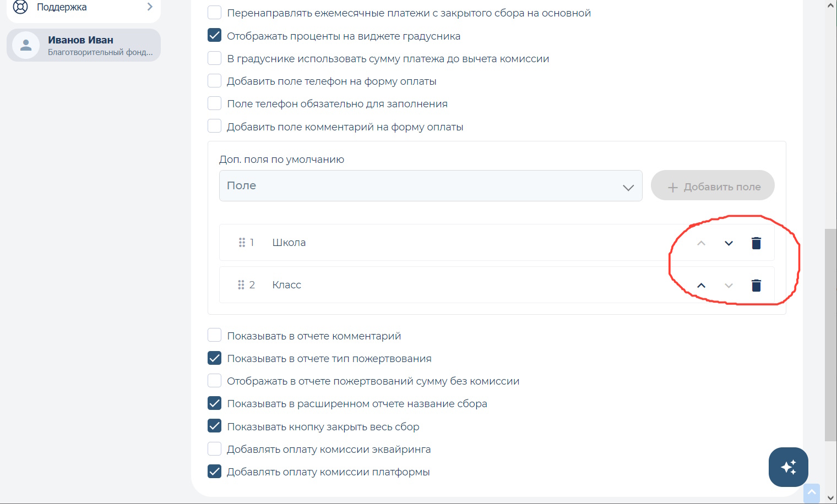Click the scrollbar up arrow
The height and width of the screenshot is (504, 837).
(x=830, y=5)
